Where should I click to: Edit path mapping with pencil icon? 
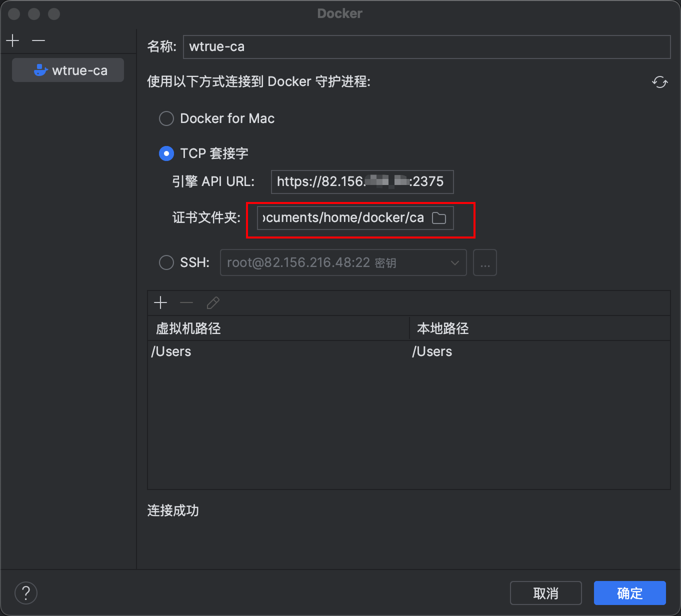(x=213, y=302)
